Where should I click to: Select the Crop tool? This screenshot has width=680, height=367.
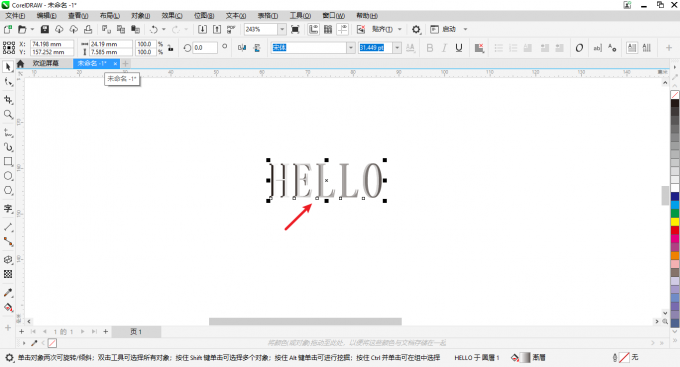point(8,100)
